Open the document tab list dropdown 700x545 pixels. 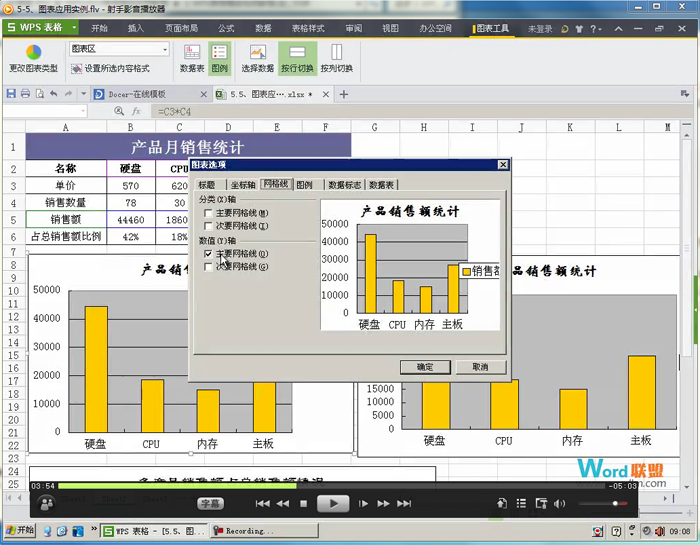(x=684, y=94)
